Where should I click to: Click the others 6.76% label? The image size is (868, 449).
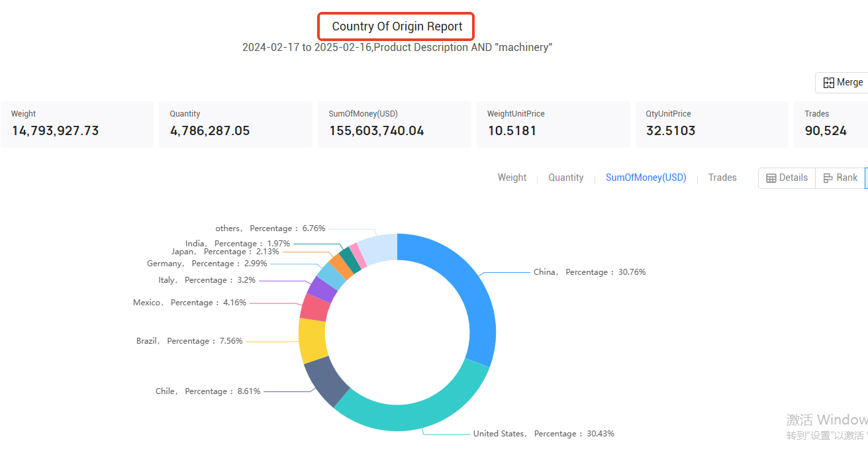(270, 228)
